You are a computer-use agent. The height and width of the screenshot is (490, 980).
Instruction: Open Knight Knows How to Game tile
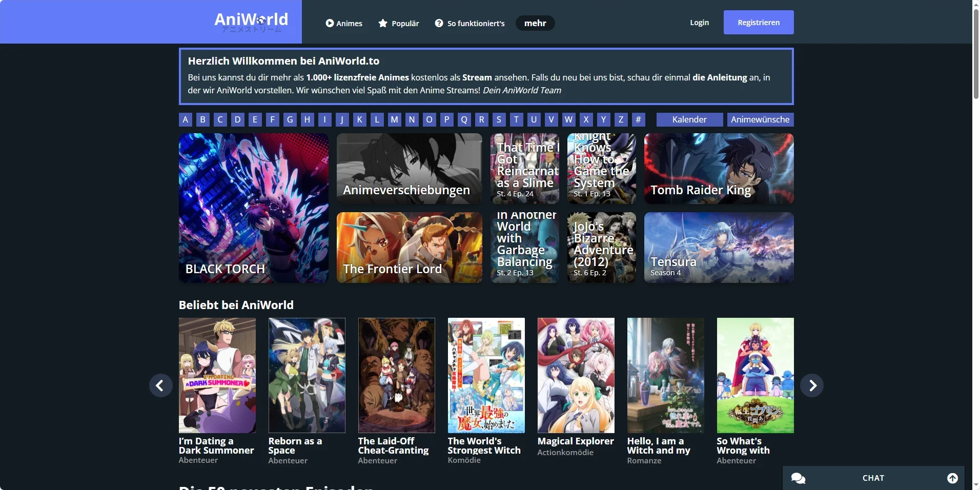602,169
